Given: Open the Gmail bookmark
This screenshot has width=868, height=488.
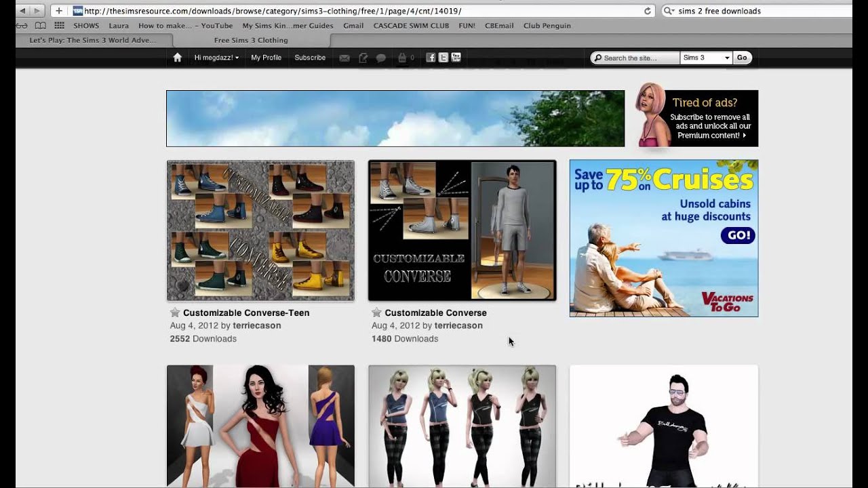Looking at the screenshot, I should point(353,26).
